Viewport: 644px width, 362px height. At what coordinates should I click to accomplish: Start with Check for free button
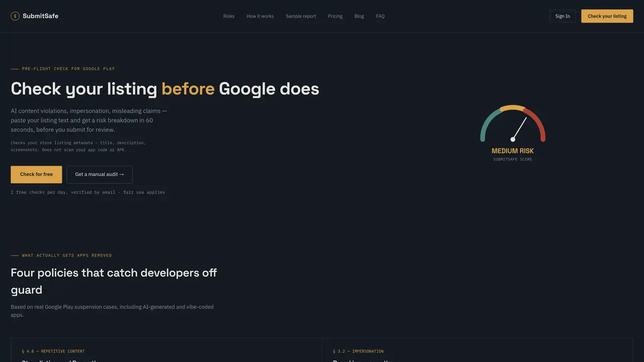coord(36,174)
